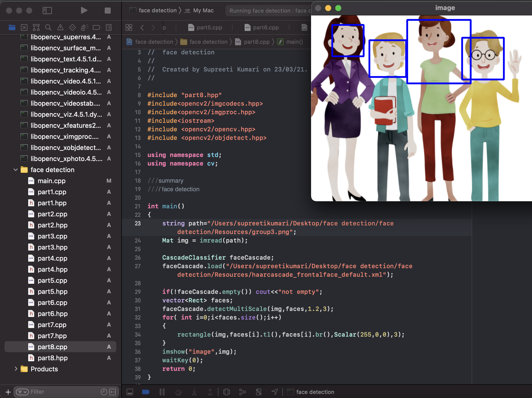Open the Test navigator diamond icon
The width and height of the screenshot is (532, 398).
[72, 27]
